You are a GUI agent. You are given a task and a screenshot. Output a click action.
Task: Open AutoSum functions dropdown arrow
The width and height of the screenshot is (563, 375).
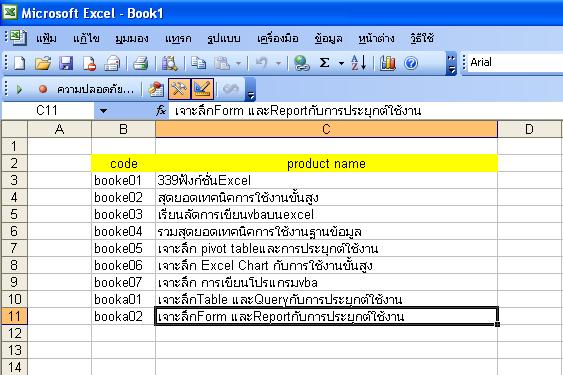pyautogui.click(x=341, y=64)
